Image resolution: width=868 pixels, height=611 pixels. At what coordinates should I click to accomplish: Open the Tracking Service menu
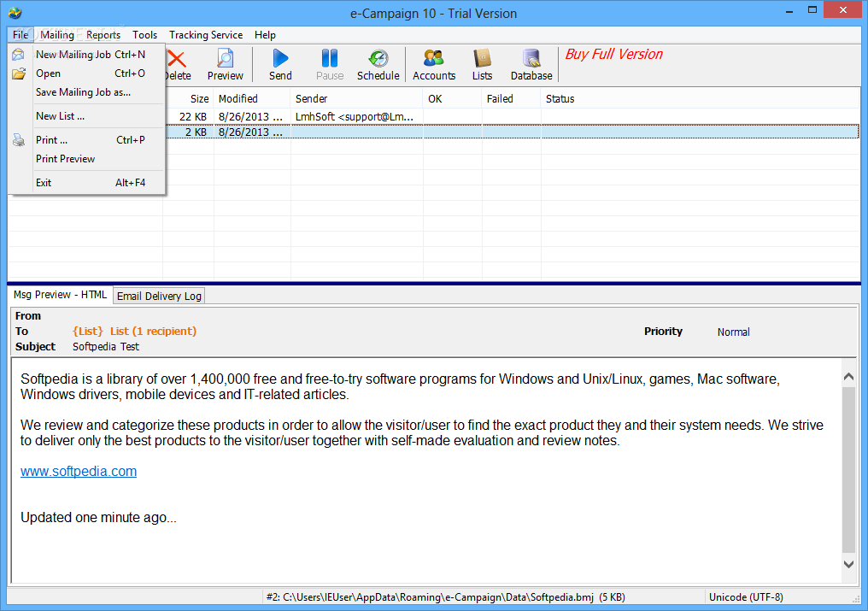[206, 35]
